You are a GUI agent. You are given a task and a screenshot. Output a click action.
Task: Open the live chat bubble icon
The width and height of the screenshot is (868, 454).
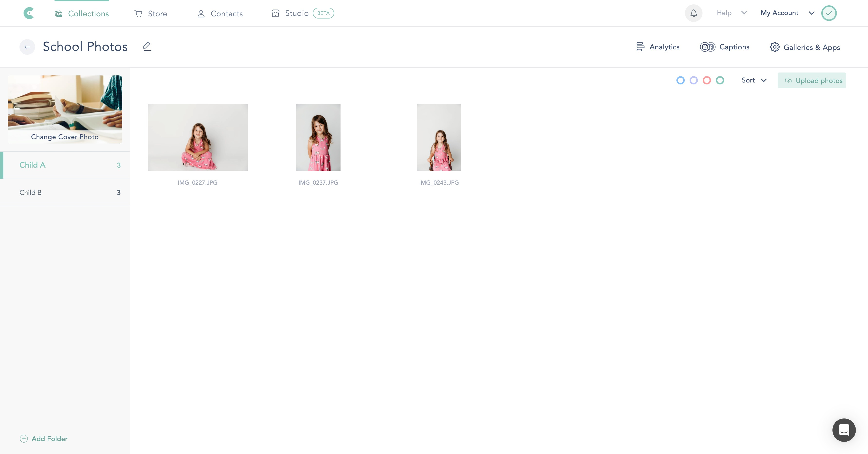[843, 430]
